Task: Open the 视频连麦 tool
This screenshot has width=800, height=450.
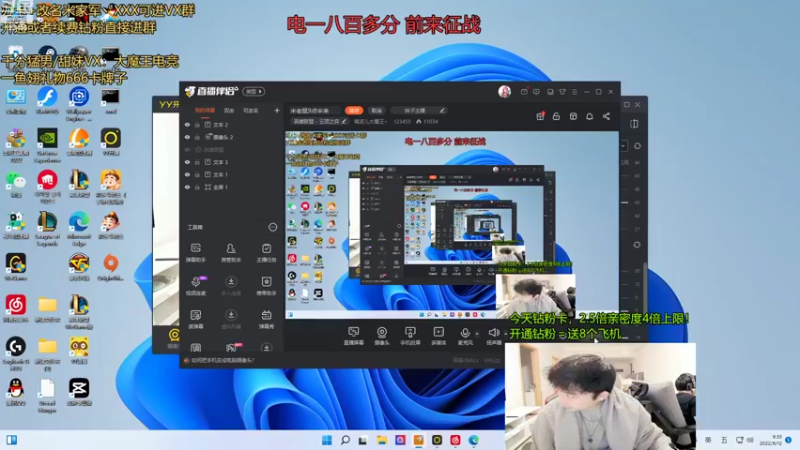Action: pyautogui.click(x=195, y=286)
